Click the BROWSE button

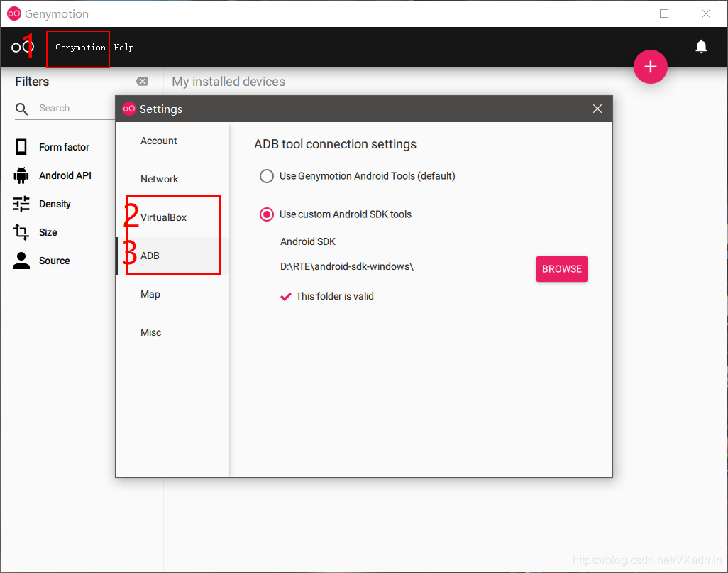click(x=562, y=269)
